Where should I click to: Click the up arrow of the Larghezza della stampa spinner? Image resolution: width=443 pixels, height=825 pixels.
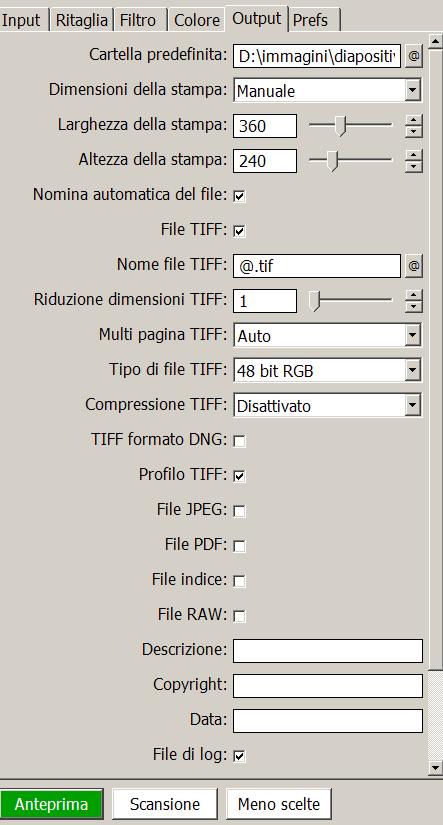[x=414, y=120]
